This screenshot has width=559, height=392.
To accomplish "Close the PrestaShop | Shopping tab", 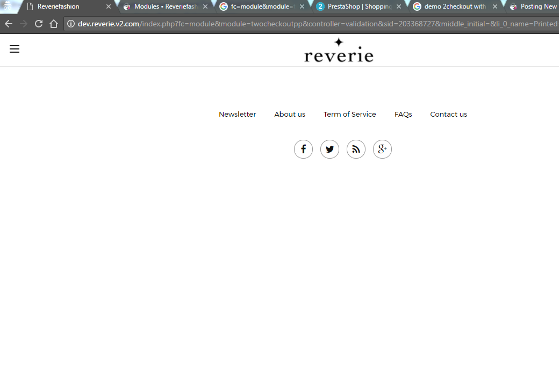I will (399, 6).
